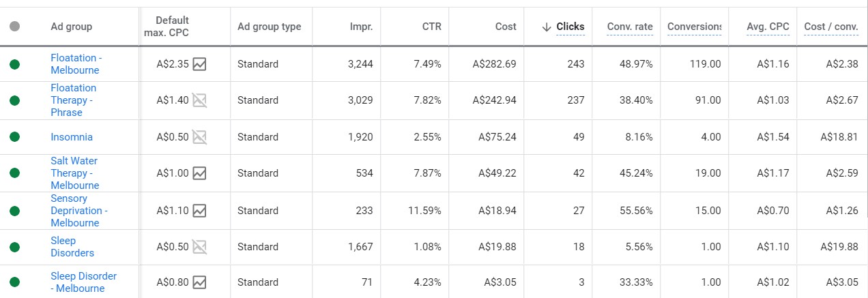Sort table by Clicks column header
This screenshot has width=868, height=298.
tap(570, 27)
